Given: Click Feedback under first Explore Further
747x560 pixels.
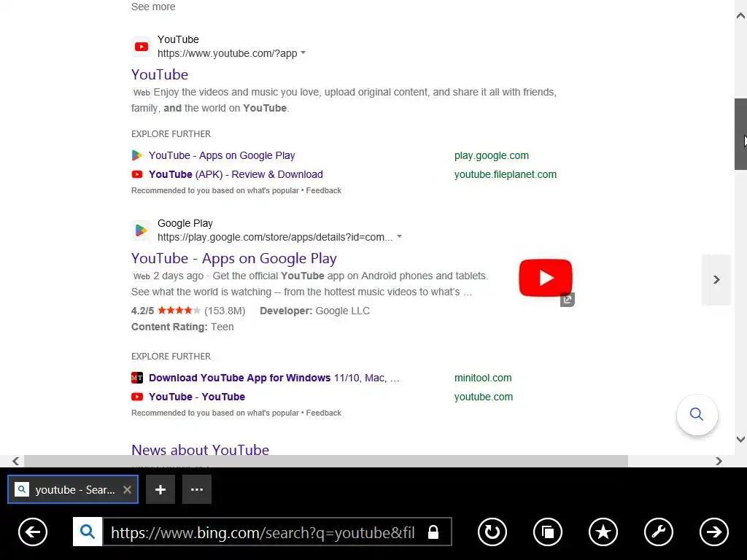Looking at the screenshot, I should click(323, 190).
